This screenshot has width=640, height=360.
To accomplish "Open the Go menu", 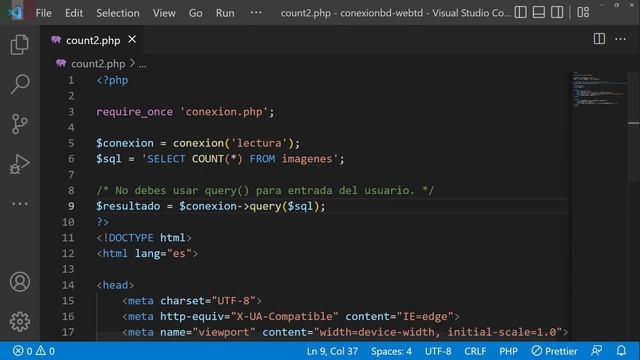I will 196,13.
